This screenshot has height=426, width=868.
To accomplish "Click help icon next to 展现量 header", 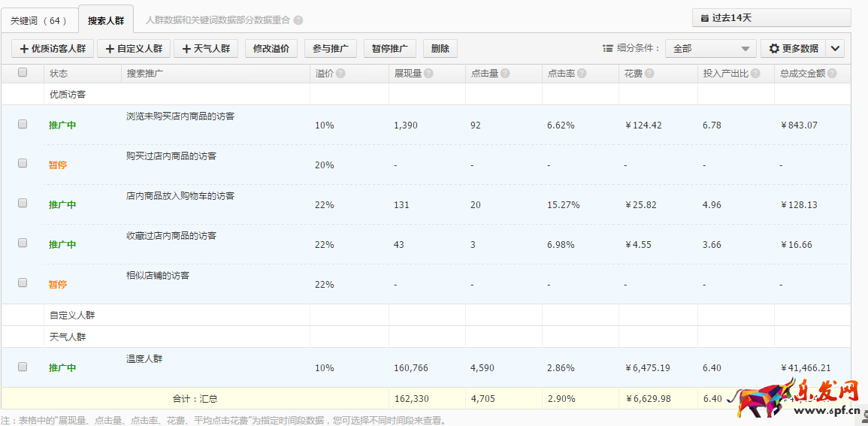I will click(x=428, y=74).
